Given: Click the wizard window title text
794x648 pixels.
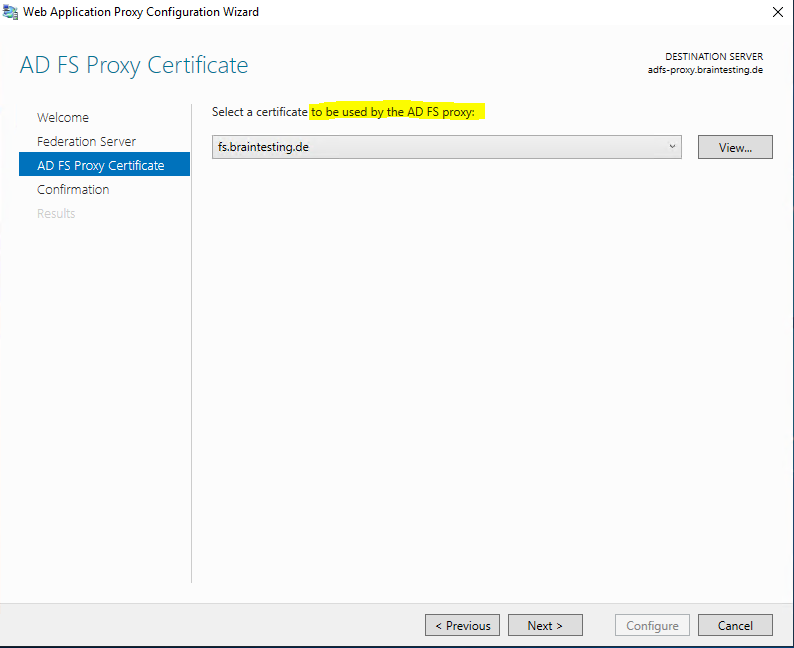Looking at the screenshot, I should [x=141, y=12].
